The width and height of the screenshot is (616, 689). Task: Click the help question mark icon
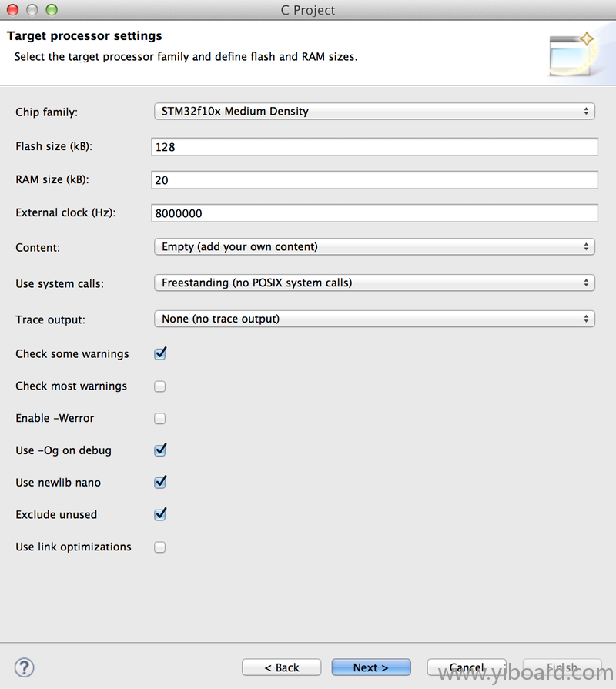25,667
